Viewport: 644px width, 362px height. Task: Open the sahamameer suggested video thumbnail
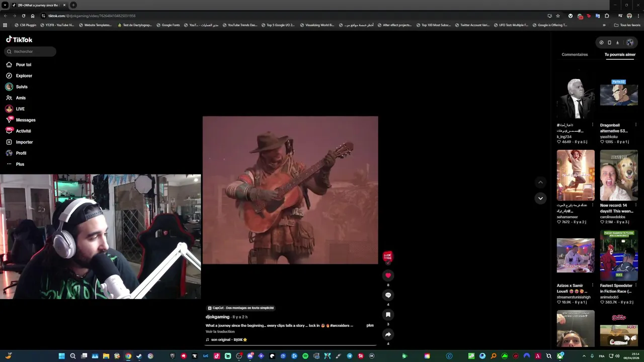click(576, 175)
